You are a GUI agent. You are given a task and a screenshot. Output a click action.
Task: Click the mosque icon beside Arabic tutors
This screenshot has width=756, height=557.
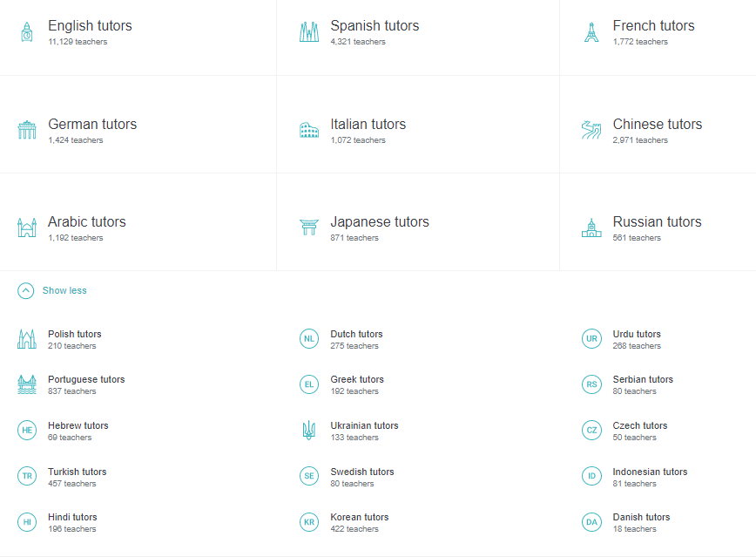pyautogui.click(x=27, y=228)
